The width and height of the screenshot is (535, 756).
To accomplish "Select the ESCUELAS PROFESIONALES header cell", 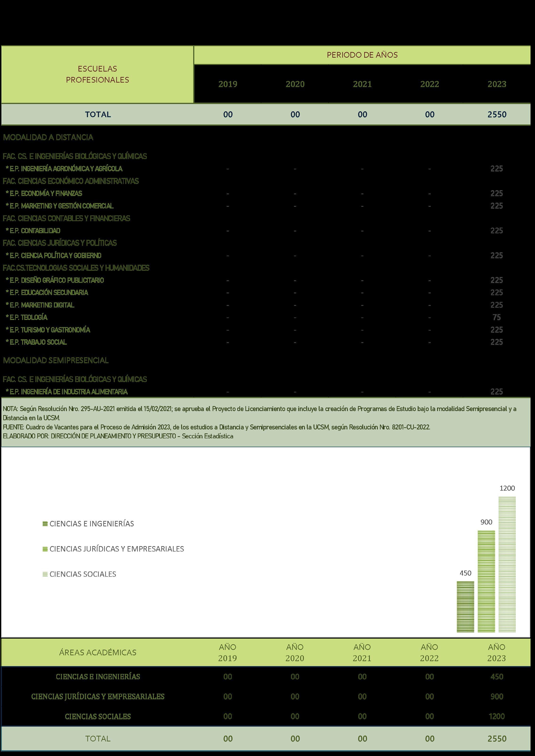I will coord(97,74).
